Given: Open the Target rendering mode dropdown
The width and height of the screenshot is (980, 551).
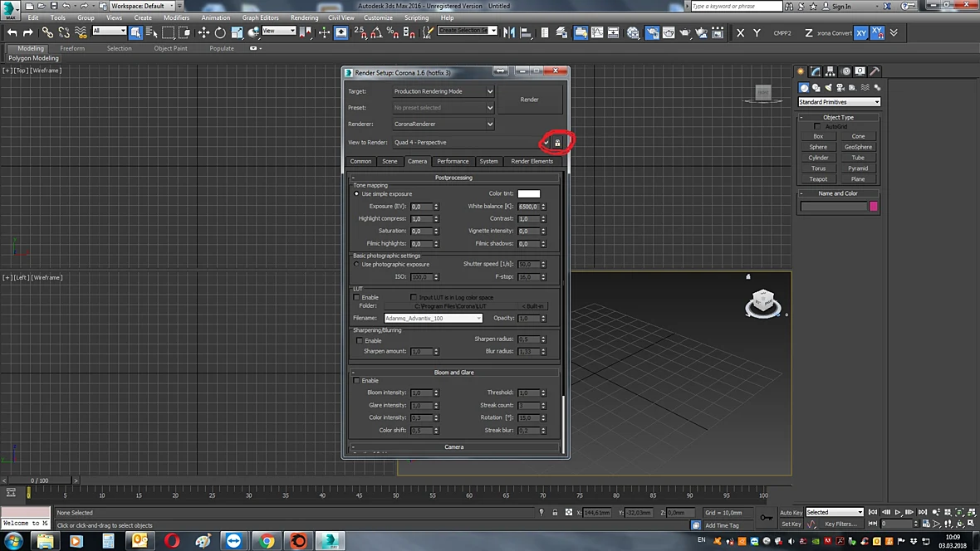Looking at the screenshot, I should (x=443, y=91).
